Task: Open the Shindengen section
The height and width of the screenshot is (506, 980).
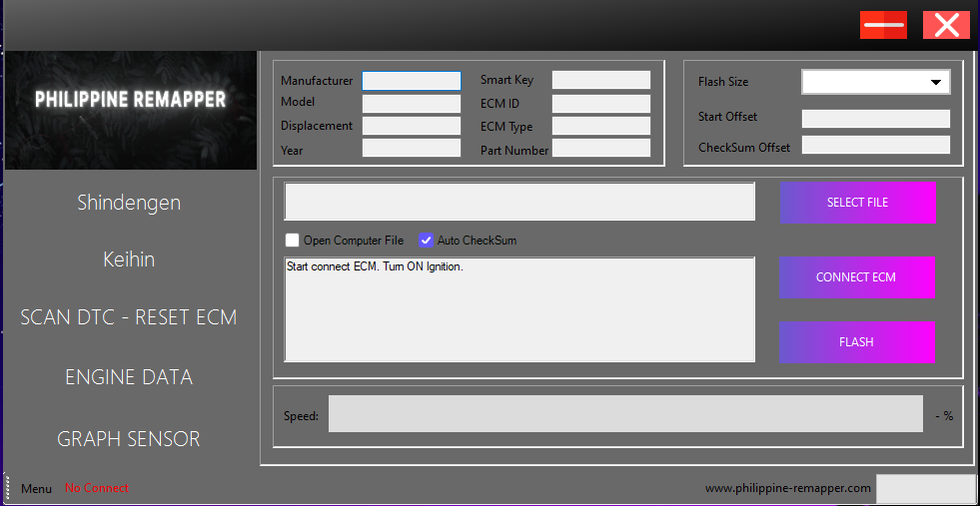Action: (x=129, y=203)
